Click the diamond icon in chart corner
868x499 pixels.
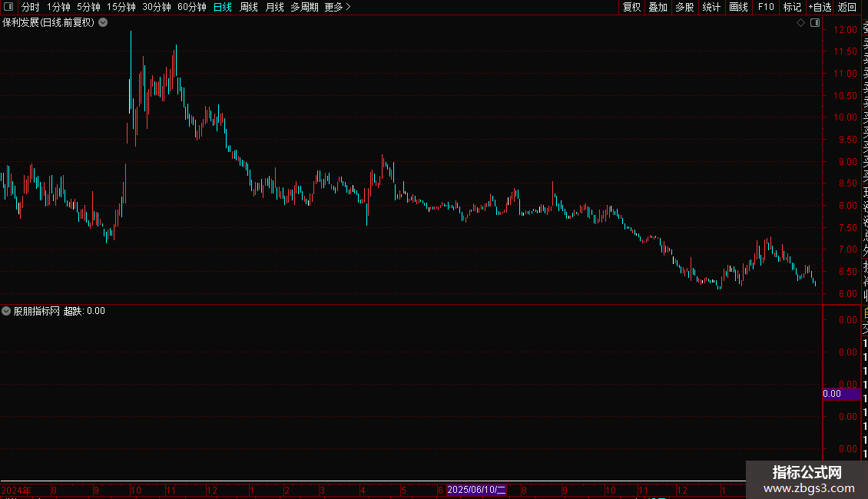click(800, 23)
